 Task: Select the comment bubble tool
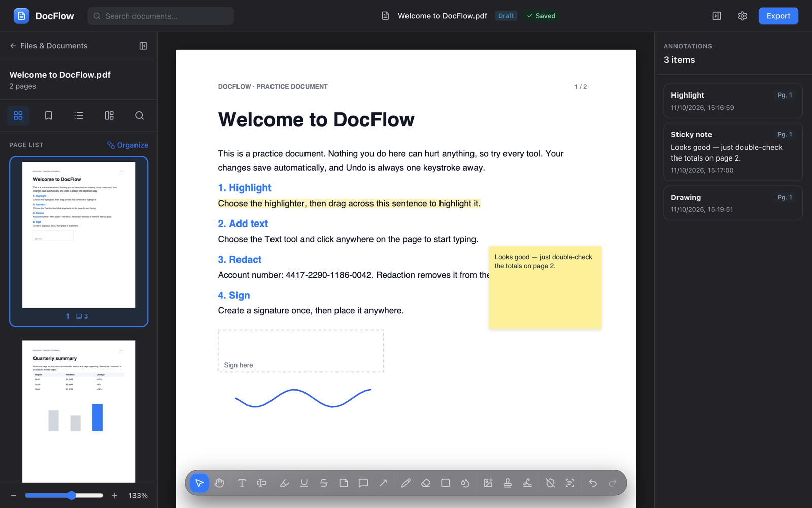(x=363, y=483)
